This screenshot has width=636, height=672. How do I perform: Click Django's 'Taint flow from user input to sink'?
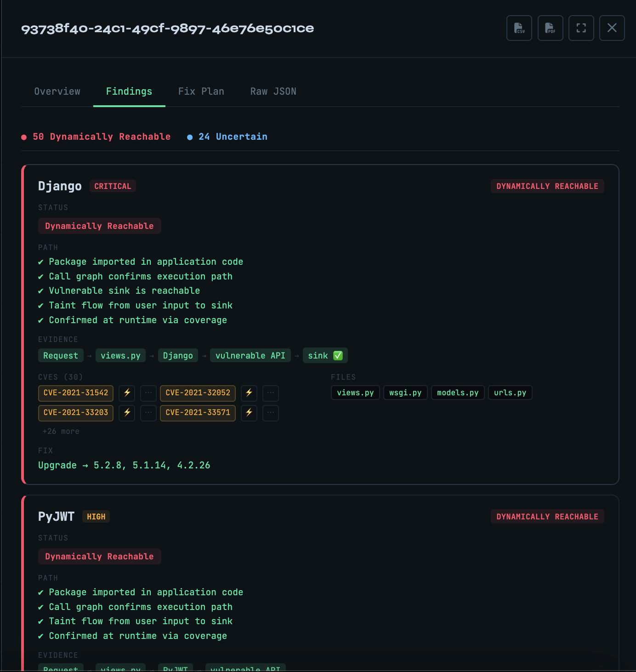pyautogui.click(x=135, y=306)
